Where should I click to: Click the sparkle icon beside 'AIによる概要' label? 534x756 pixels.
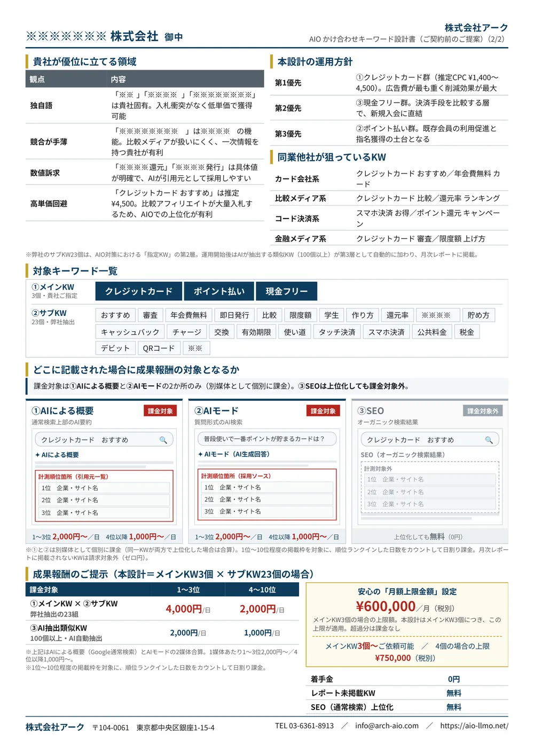(37, 455)
